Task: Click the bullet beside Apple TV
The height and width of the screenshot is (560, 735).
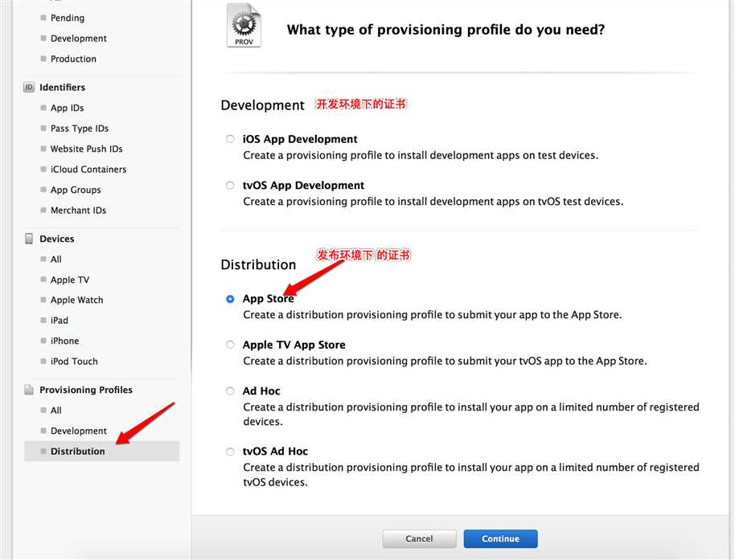Action: pos(43,280)
